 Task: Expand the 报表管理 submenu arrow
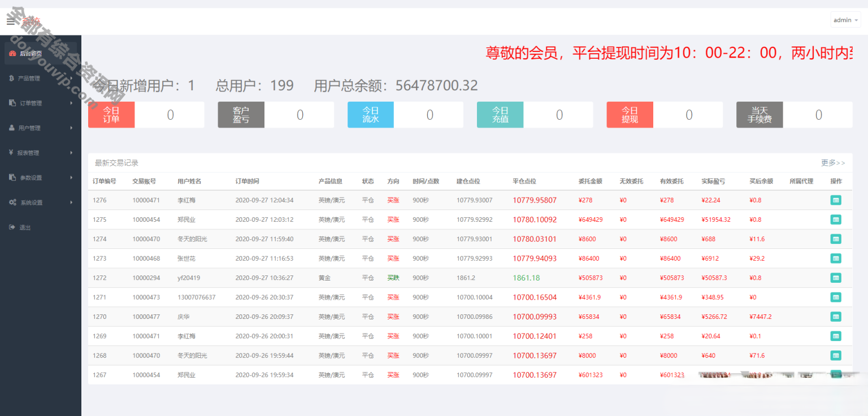coord(71,153)
